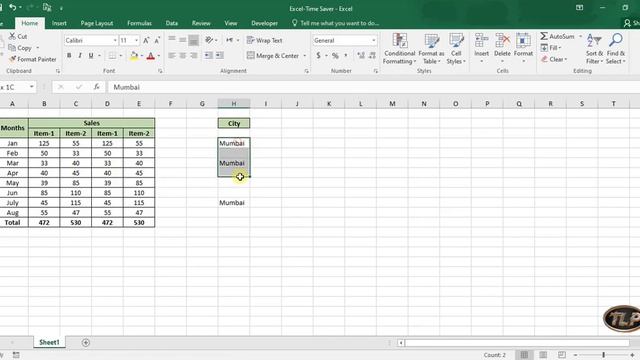Click Increase Indent icon

[x=220, y=56]
